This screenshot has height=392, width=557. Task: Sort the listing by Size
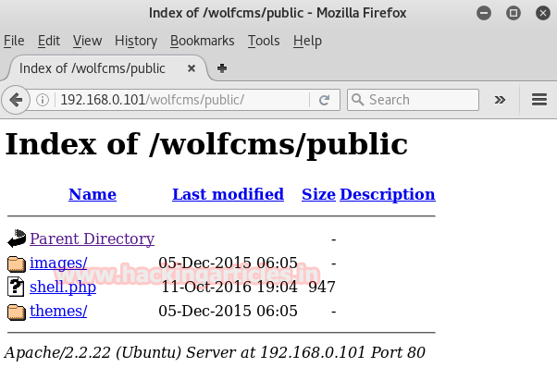[318, 194]
